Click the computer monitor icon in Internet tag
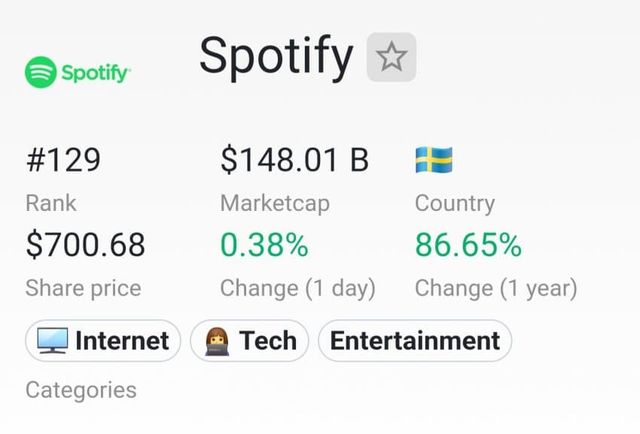 point(51,342)
